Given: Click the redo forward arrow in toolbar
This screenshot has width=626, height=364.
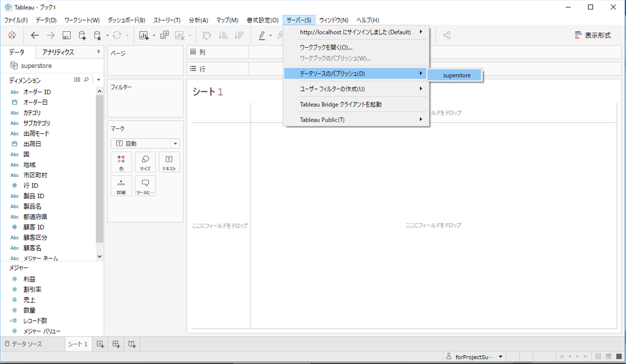Looking at the screenshot, I should [51, 35].
